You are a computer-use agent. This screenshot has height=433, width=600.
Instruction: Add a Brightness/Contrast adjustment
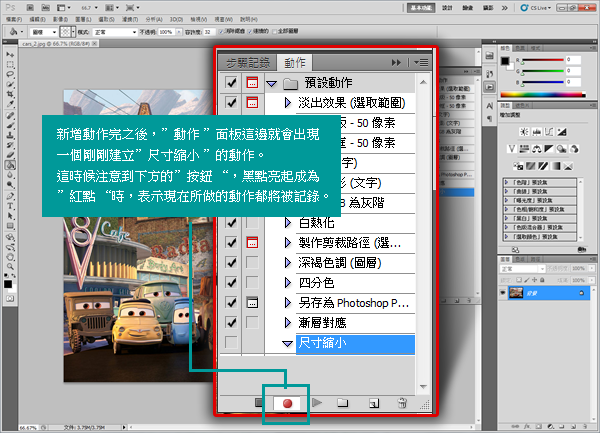click(x=524, y=132)
